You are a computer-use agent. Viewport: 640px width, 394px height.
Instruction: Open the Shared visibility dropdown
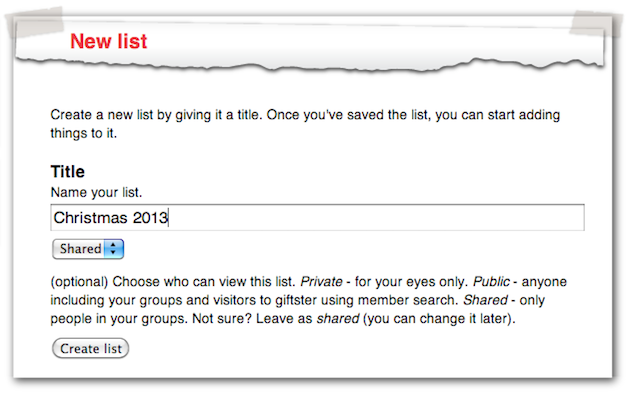(88, 249)
